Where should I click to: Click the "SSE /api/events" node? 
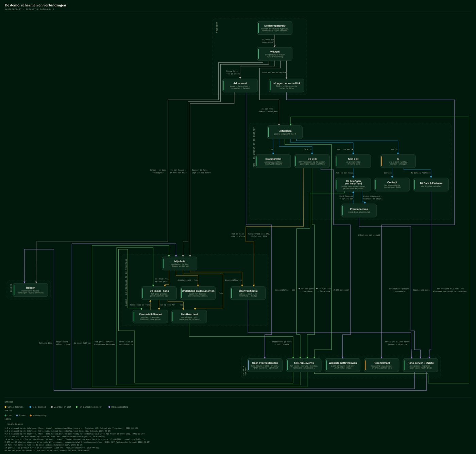click(304, 365)
